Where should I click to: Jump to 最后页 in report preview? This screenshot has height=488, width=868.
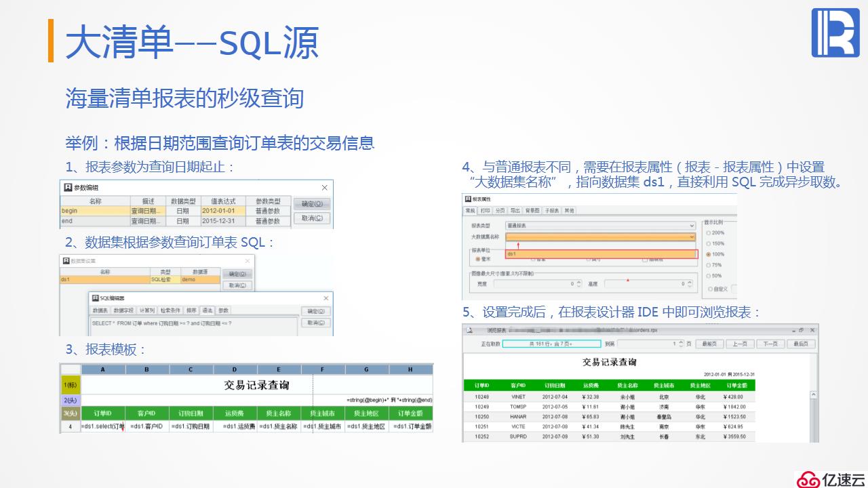pos(801,344)
